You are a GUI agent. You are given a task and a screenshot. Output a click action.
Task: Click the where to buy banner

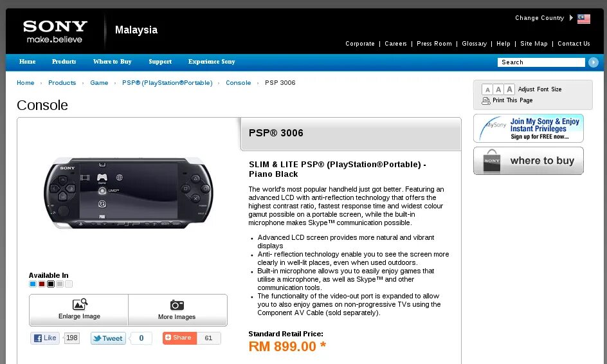[x=529, y=161]
